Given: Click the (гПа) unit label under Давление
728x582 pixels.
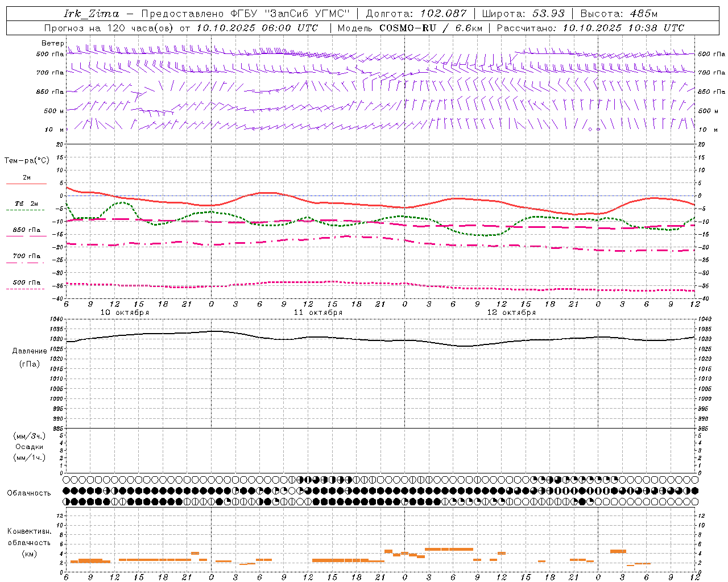Looking at the screenshot, I should 30,364.
